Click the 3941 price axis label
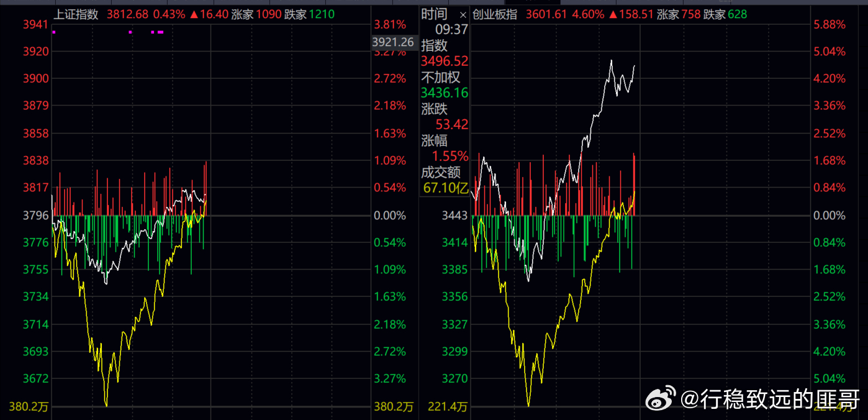This screenshot has width=868, height=420. (x=35, y=24)
